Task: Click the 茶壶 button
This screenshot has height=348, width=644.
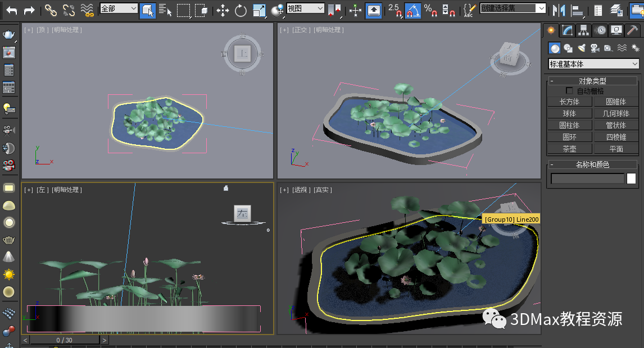Action: pos(569,149)
